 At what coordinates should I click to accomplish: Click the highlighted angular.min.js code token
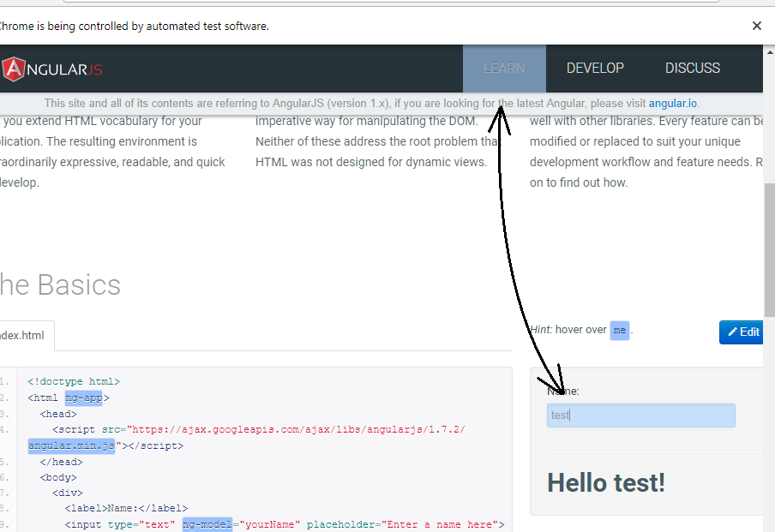72,445
